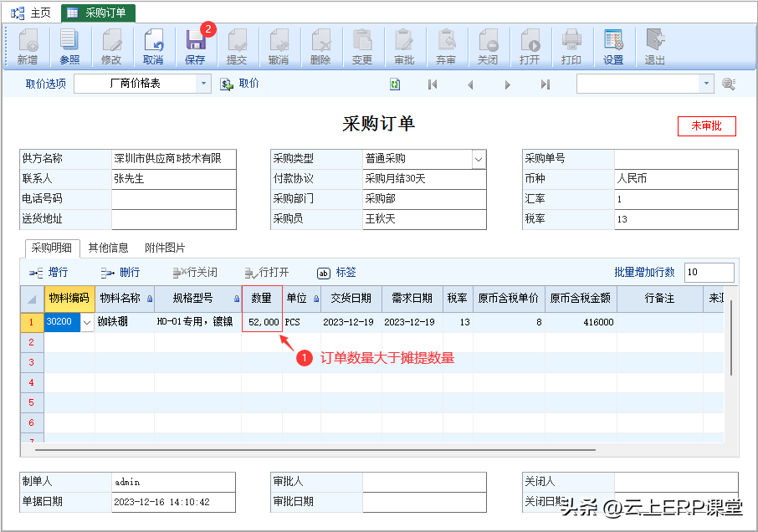
Task: Click the 新增 (New) toolbar icon
Action: tap(28, 47)
